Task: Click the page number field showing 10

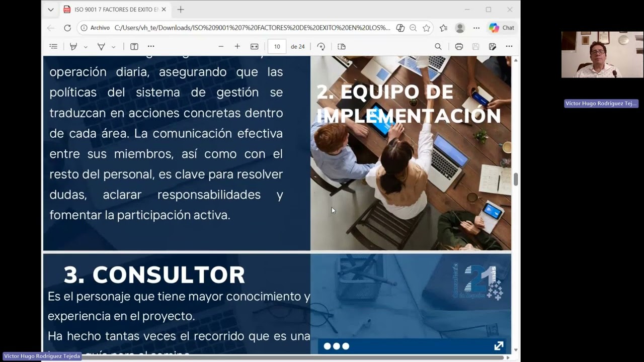Action: tap(277, 46)
